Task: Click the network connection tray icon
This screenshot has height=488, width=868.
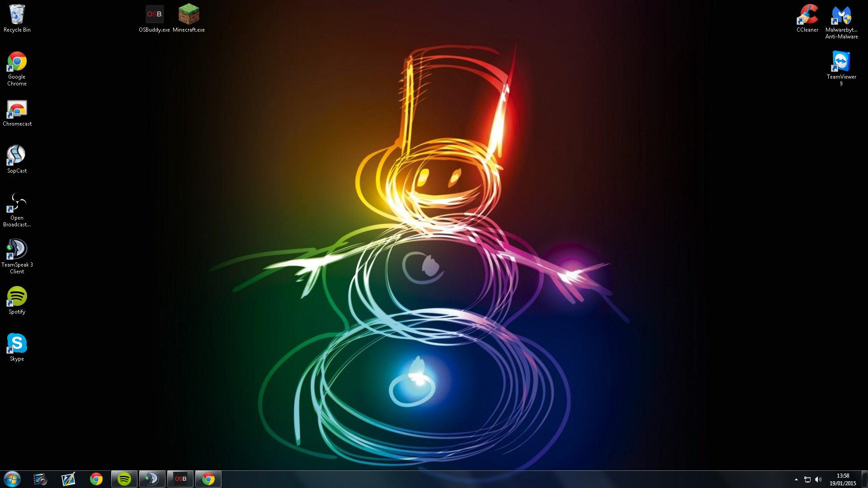Action: click(807, 479)
